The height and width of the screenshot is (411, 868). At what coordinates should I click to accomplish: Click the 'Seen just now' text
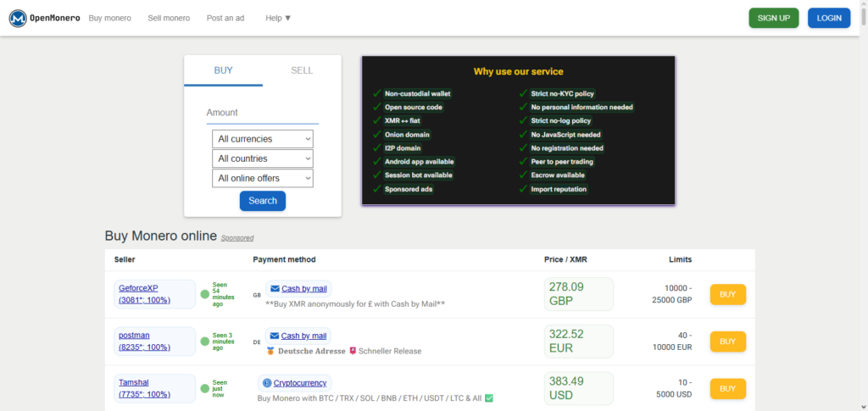[x=220, y=389]
